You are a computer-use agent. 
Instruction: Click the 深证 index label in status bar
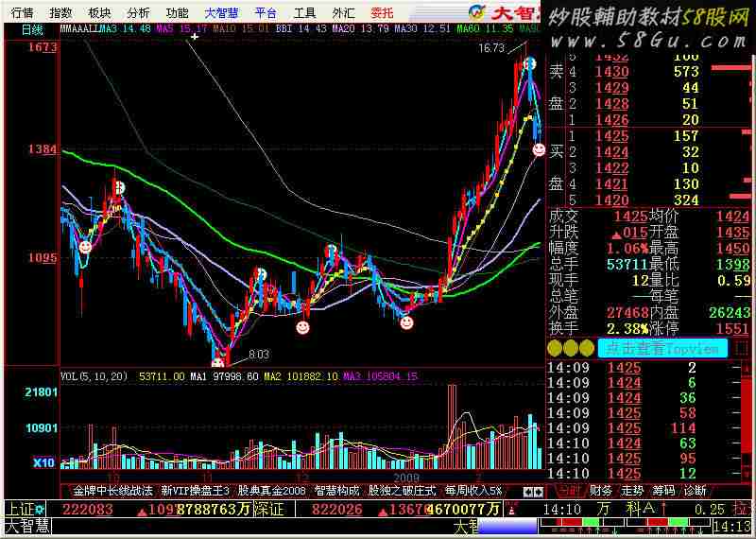click(268, 509)
